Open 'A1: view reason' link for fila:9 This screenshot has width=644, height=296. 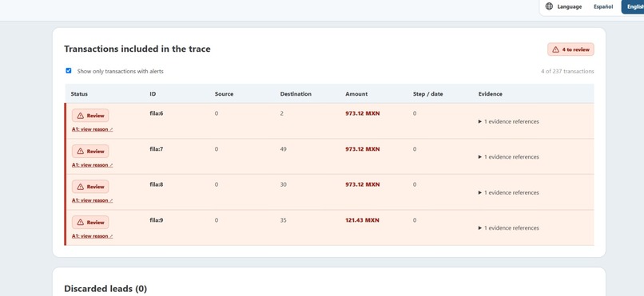(x=93, y=235)
